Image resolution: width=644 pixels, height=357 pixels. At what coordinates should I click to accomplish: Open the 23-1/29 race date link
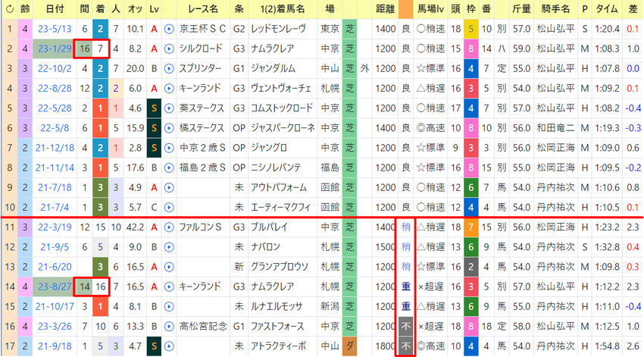[x=55, y=49]
